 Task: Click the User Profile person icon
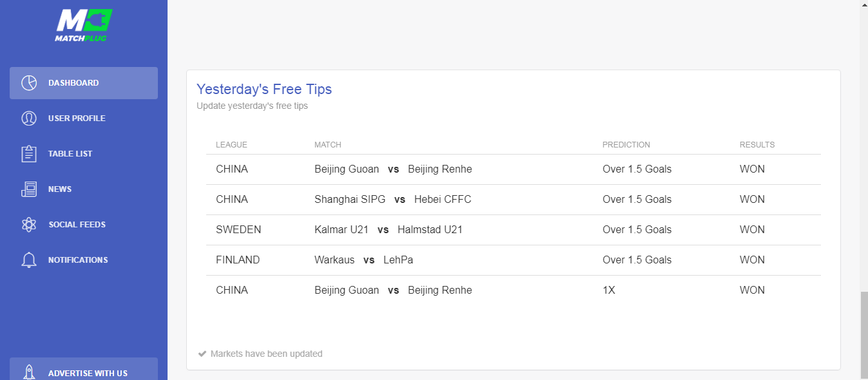pos(29,119)
